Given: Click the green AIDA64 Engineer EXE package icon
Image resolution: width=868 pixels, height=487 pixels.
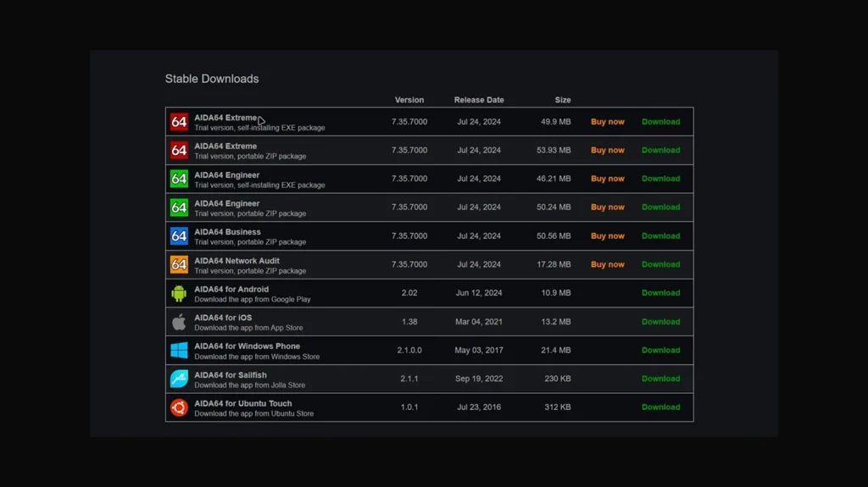Looking at the screenshot, I should 179,179.
